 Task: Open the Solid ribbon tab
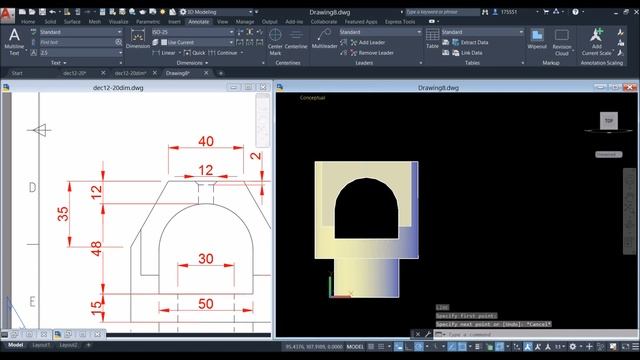coord(50,22)
